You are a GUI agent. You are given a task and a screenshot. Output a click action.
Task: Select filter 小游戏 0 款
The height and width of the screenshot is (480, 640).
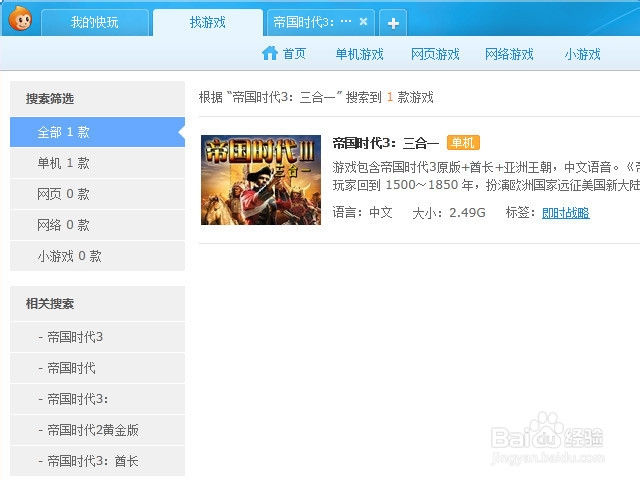(98, 256)
